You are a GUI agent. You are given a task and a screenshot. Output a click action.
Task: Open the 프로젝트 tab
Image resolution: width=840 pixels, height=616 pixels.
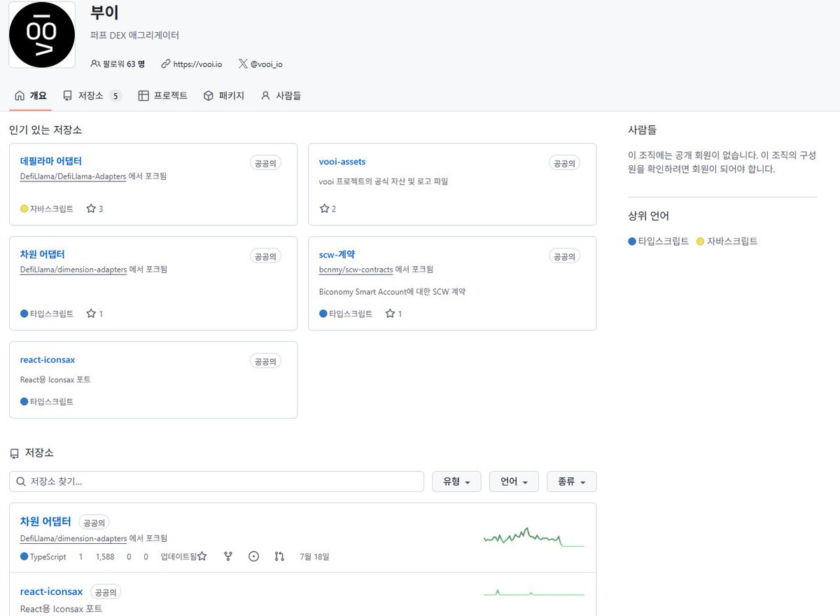coord(163,96)
